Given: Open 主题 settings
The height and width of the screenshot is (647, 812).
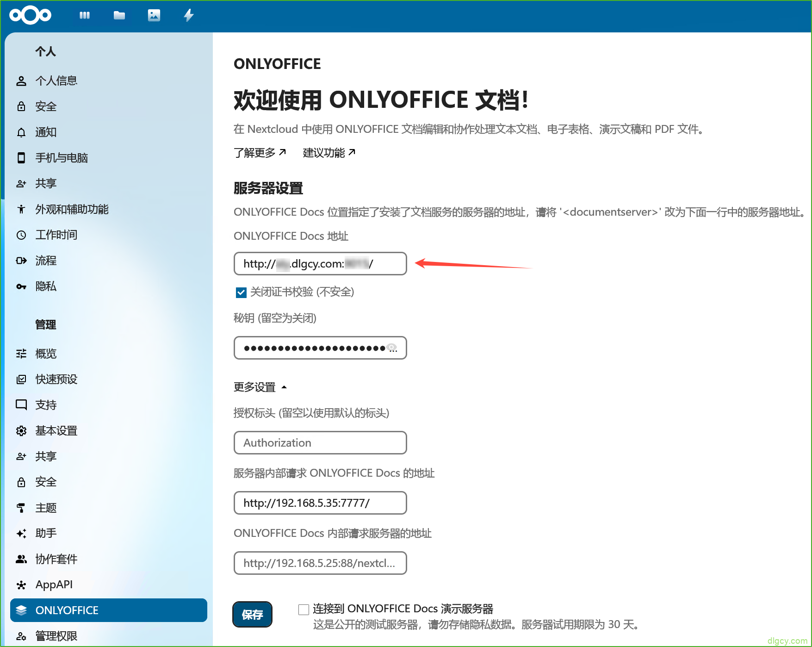Looking at the screenshot, I should click(109, 508).
